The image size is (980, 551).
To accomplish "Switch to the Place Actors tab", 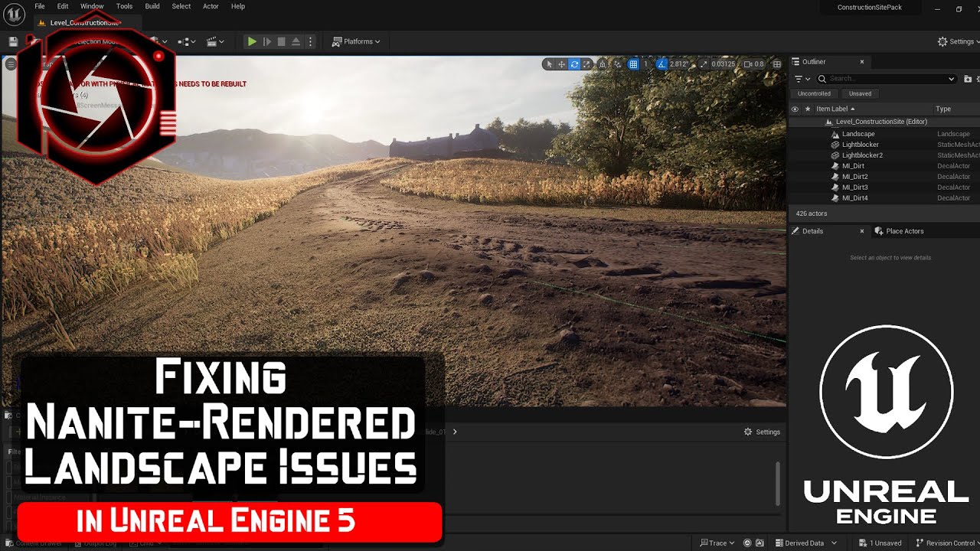I will [904, 231].
